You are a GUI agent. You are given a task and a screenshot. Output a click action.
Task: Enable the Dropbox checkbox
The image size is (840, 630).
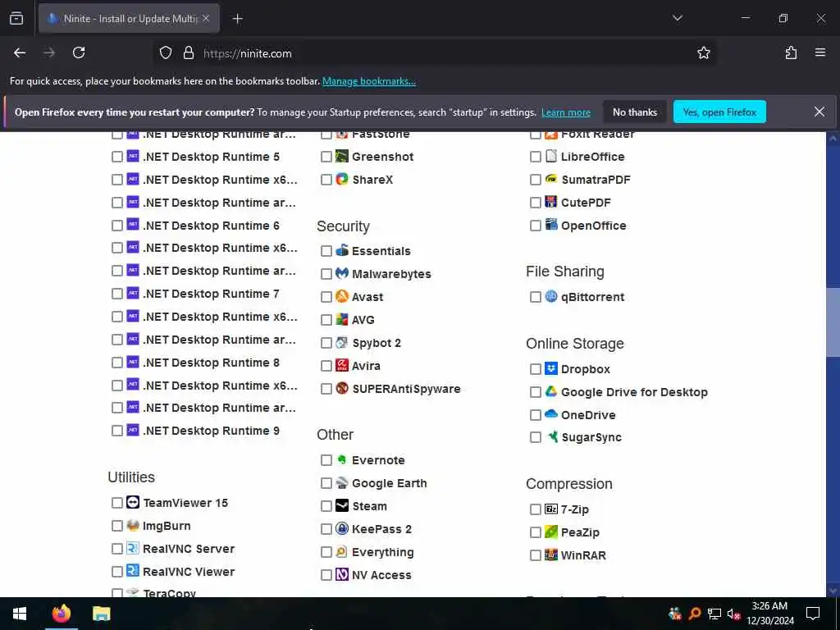[535, 369]
